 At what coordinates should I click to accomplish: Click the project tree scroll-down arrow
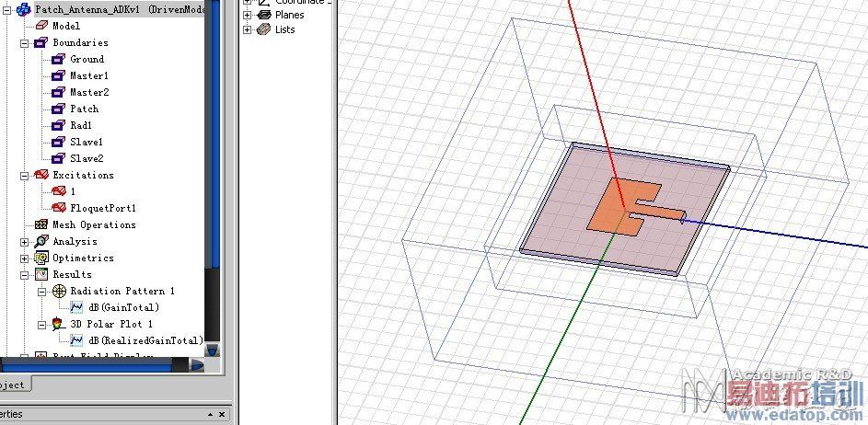click(212, 350)
